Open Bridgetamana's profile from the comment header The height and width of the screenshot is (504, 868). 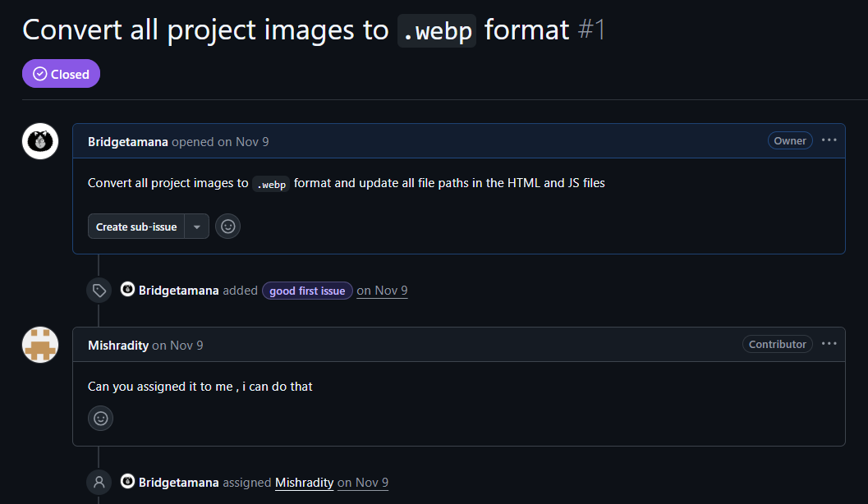click(x=127, y=141)
